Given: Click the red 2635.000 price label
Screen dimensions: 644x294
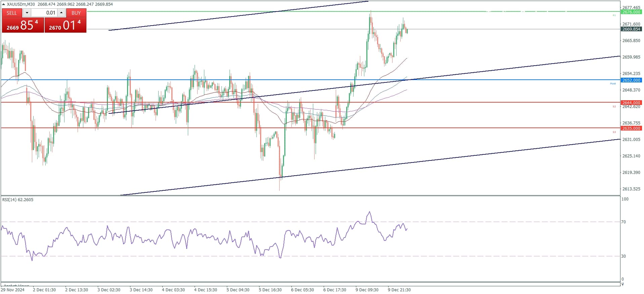Looking at the screenshot, I should pos(631,128).
